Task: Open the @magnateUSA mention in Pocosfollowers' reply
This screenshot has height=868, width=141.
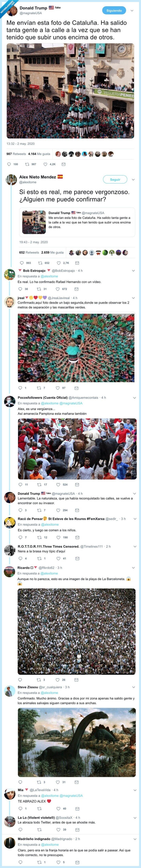Action: tap(71, 403)
